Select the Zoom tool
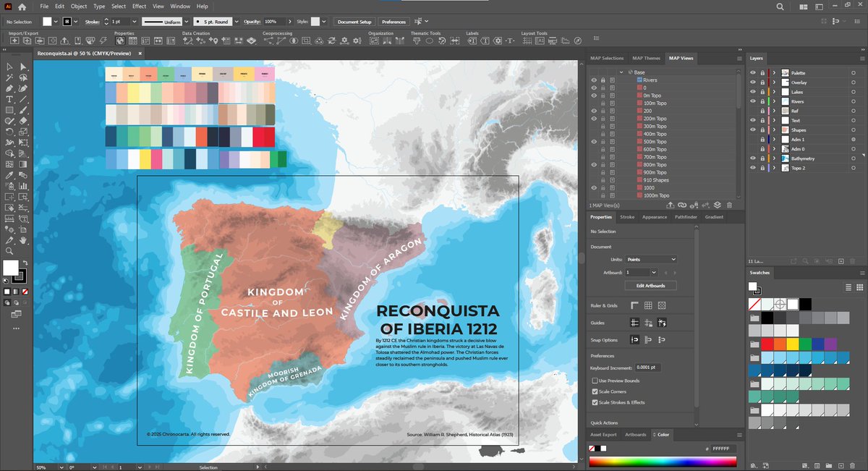The height and width of the screenshot is (471, 868). click(9, 251)
